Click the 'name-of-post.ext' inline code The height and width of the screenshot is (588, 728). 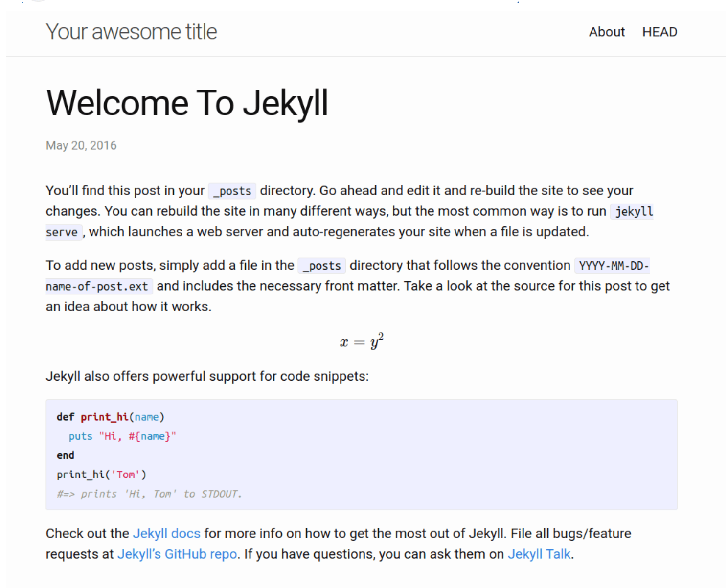97,286
